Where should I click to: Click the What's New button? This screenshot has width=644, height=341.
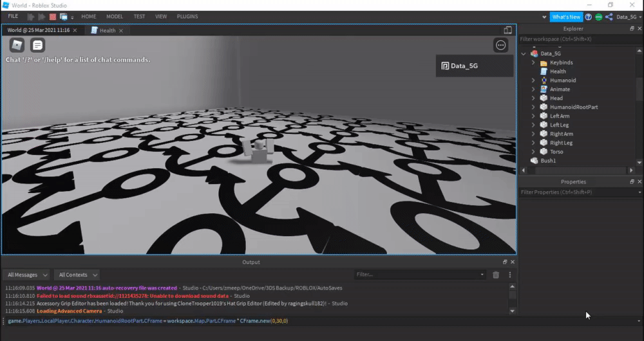pyautogui.click(x=566, y=17)
